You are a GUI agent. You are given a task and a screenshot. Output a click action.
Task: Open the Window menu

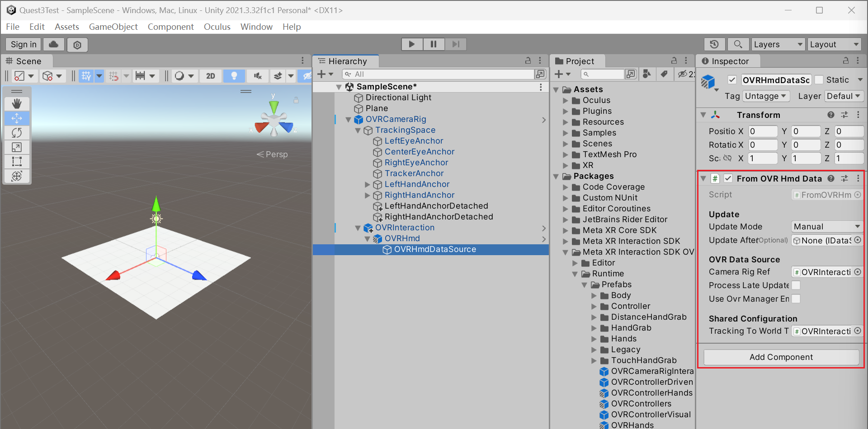[256, 27]
